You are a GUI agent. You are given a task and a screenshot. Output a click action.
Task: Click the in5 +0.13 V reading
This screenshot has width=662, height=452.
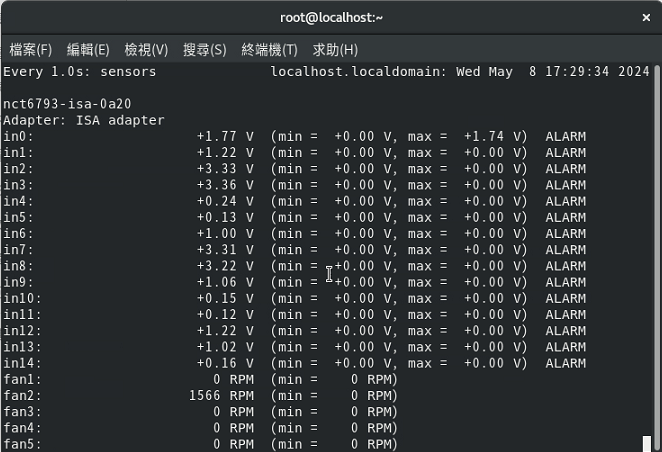click(225, 217)
